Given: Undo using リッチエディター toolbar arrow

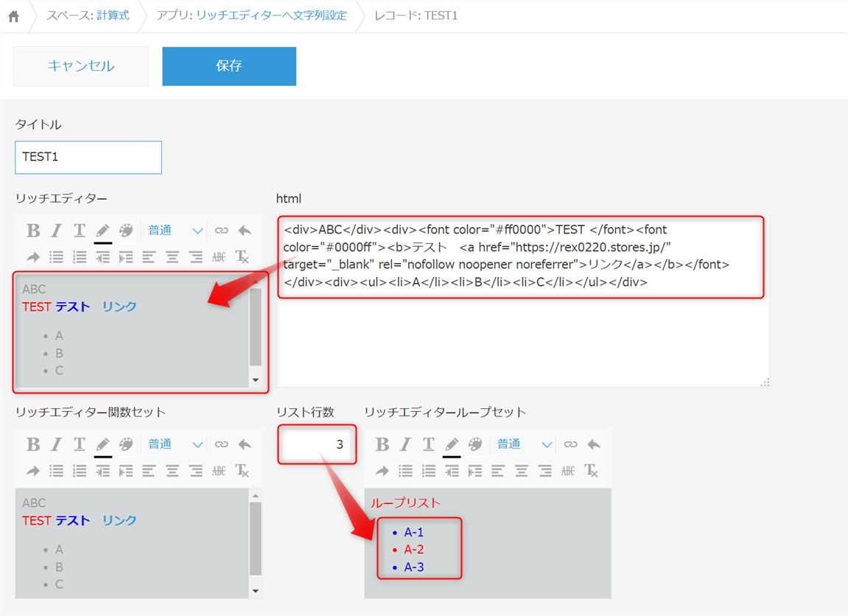Looking at the screenshot, I should click(245, 231).
